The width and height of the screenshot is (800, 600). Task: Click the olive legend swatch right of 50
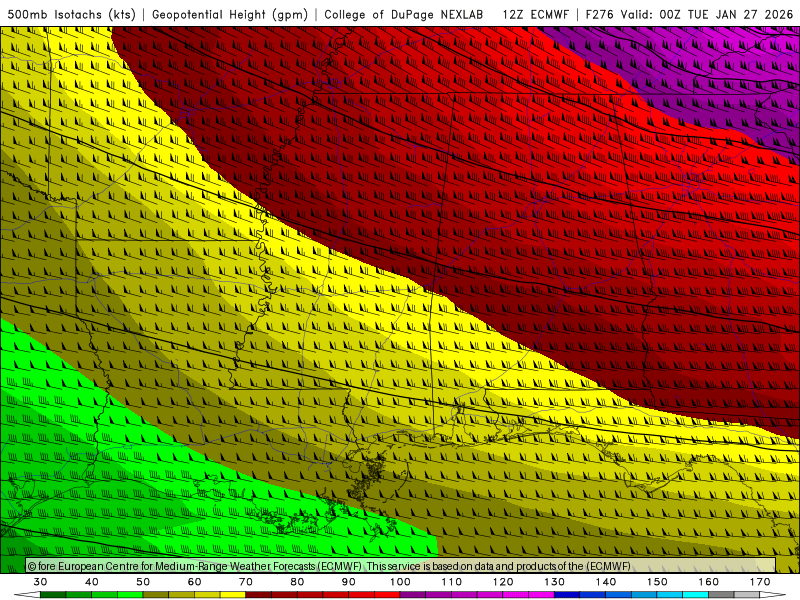click(156, 595)
